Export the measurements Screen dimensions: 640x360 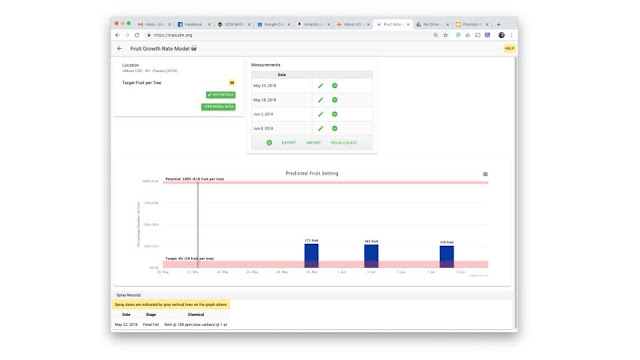289,143
